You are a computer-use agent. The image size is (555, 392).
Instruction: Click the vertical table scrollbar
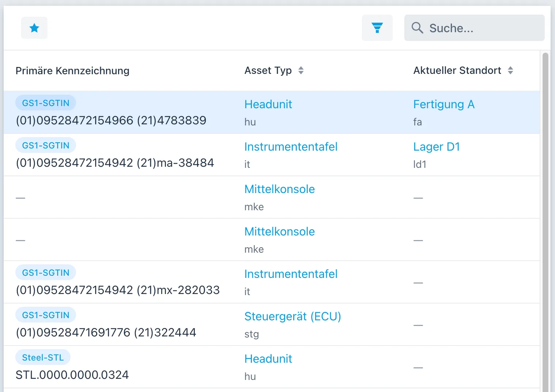point(545,222)
